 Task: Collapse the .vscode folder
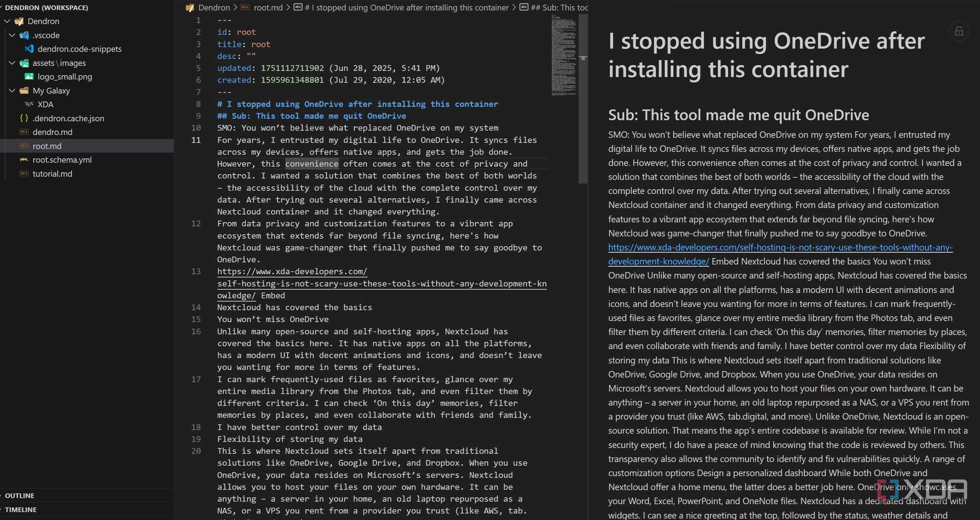12,35
